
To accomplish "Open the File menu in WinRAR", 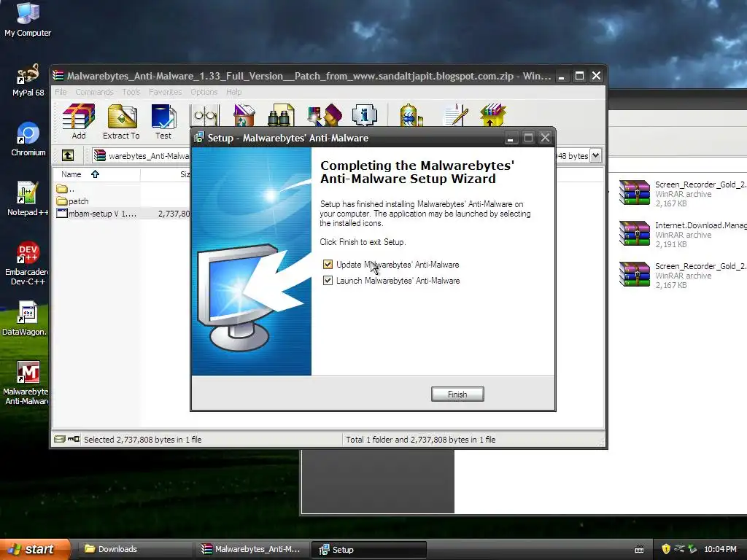I will point(61,92).
